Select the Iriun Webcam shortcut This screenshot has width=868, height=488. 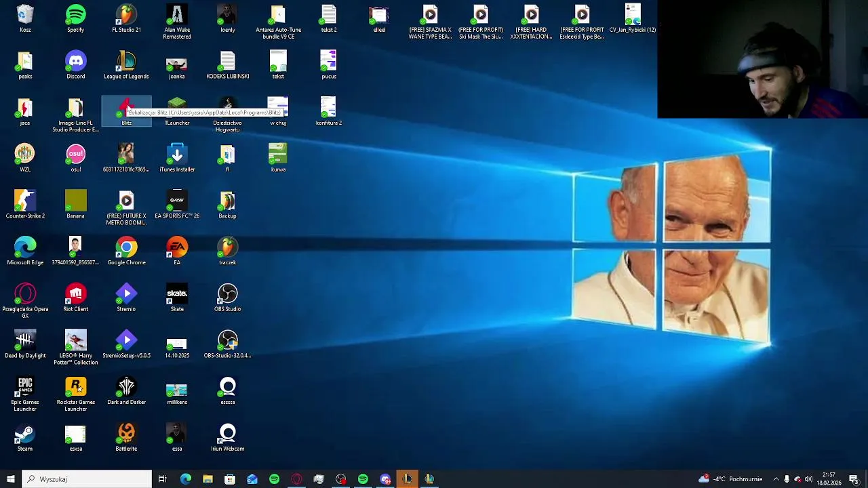(227, 437)
